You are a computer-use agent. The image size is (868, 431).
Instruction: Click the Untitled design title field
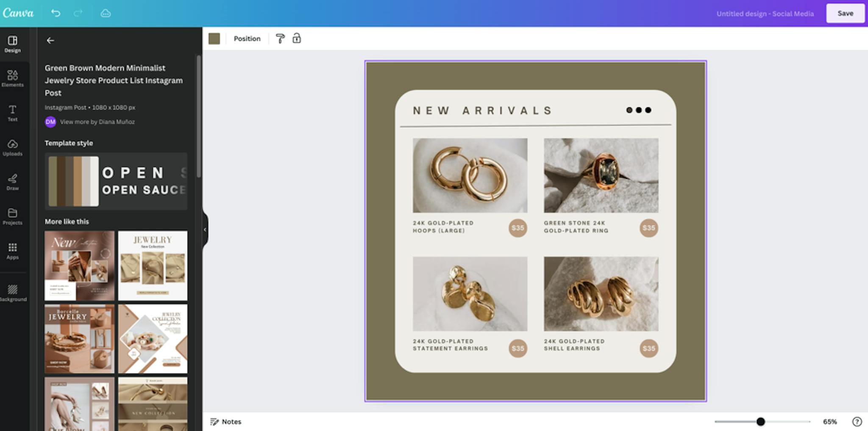pos(765,14)
